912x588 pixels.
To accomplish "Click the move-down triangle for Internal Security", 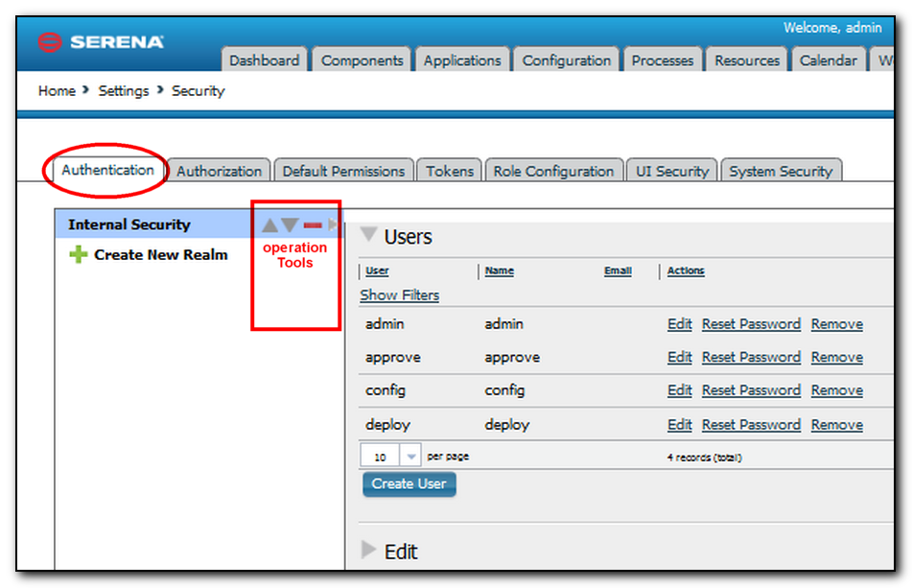I will (x=290, y=225).
